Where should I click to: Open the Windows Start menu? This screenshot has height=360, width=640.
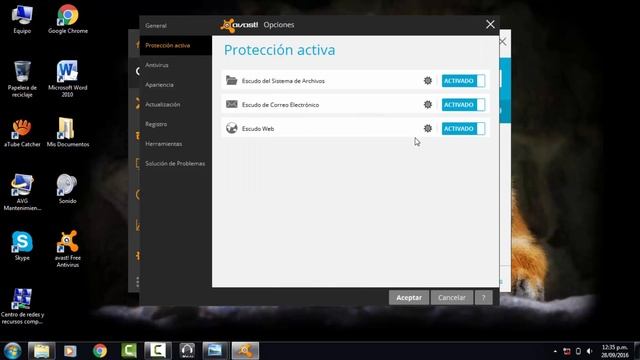pyautogui.click(x=13, y=351)
